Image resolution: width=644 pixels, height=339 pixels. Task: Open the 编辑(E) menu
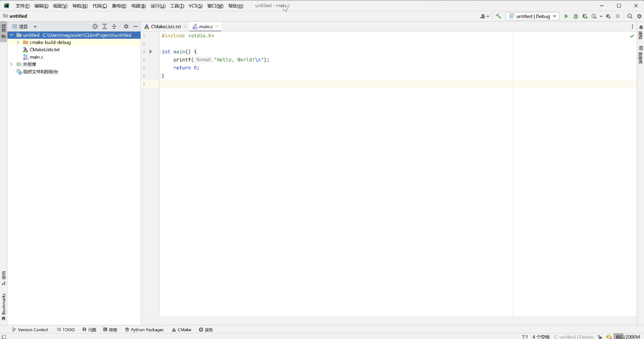point(41,6)
